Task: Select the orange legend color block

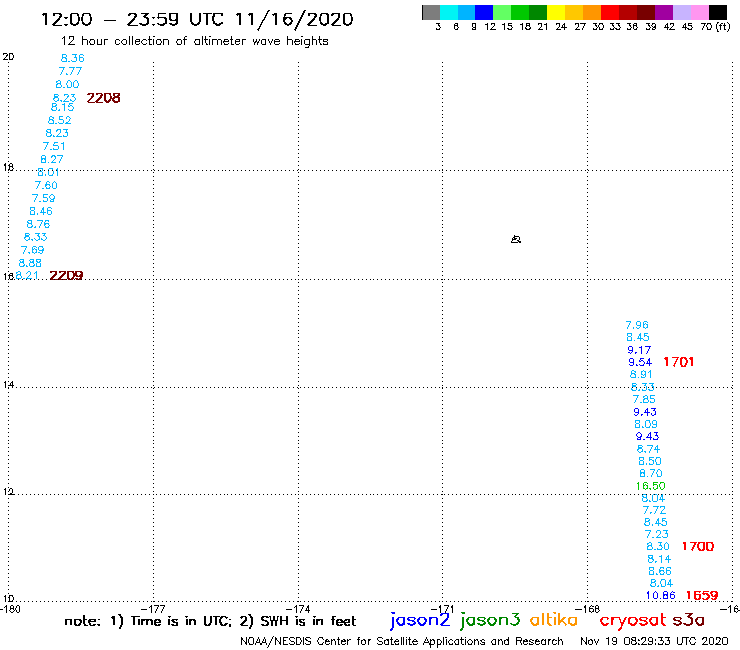Action: coord(592,12)
